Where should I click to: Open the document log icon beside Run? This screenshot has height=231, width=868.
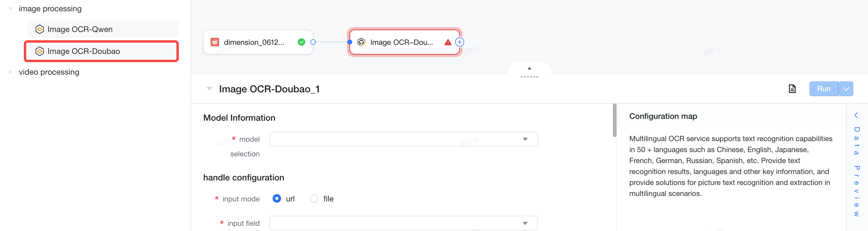(x=792, y=89)
